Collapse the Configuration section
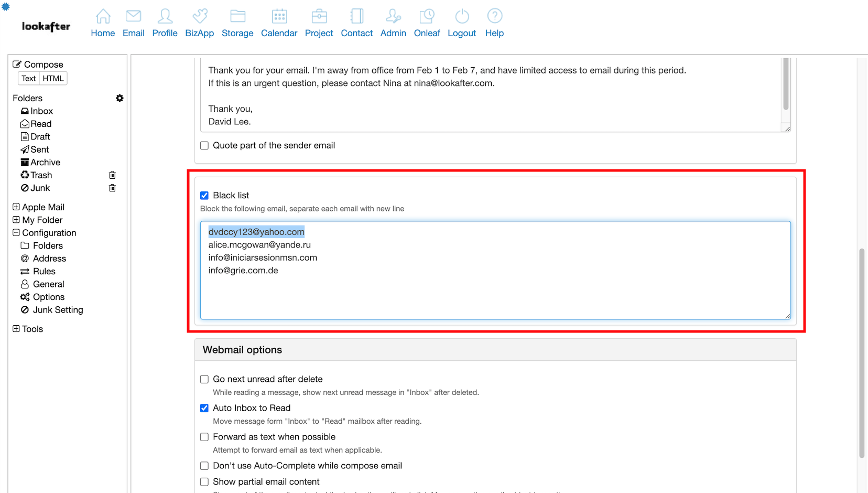The image size is (868, 493). tap(16, 233)
